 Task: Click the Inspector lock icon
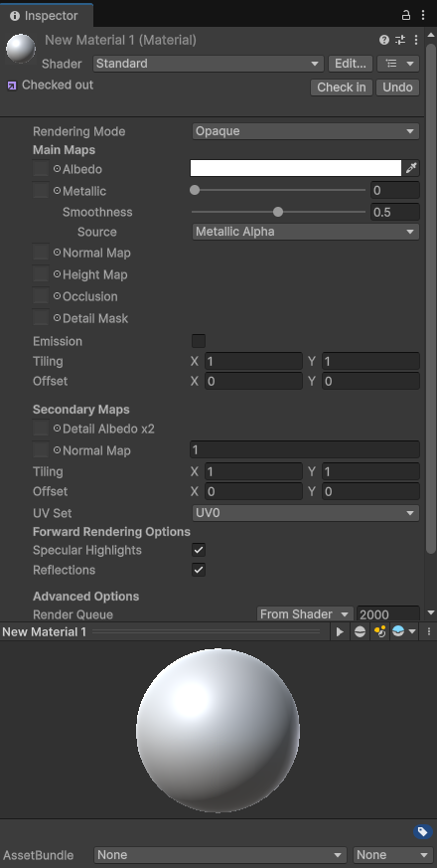point(405,15)
